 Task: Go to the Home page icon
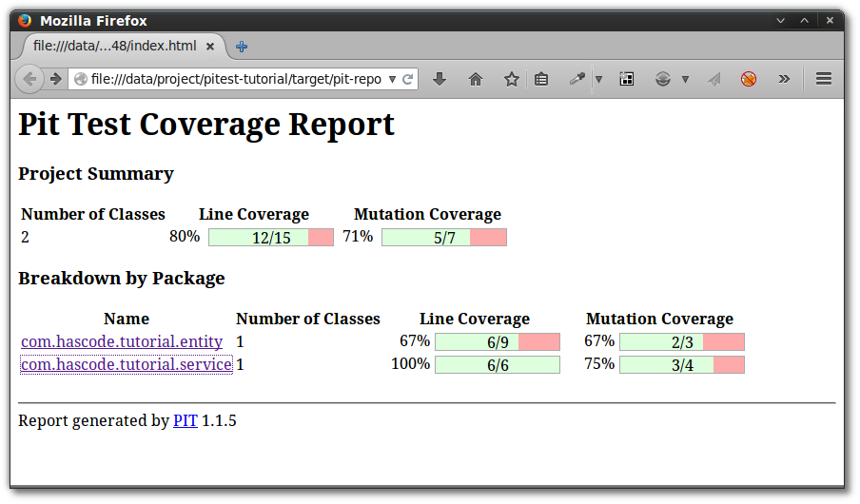[476, 80]
